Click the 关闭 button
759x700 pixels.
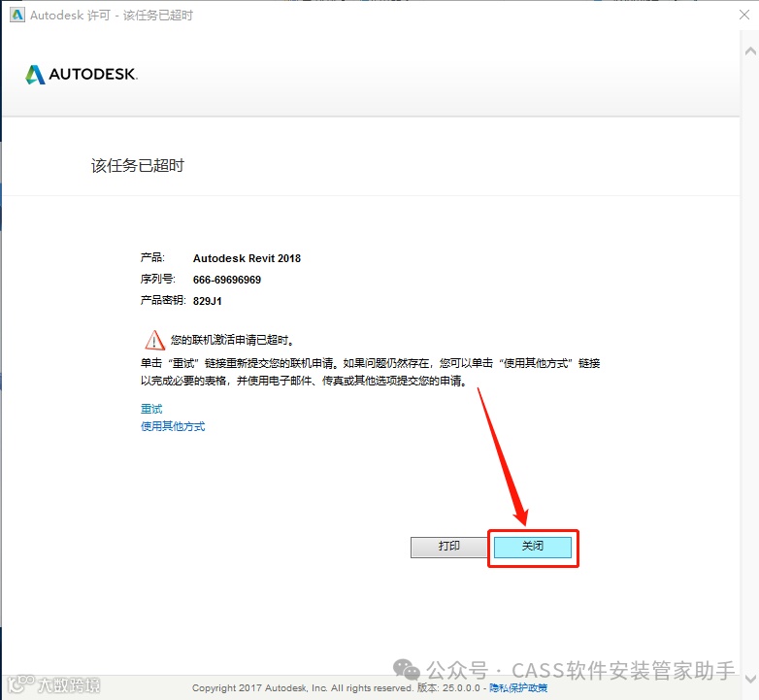coord(533,547)
